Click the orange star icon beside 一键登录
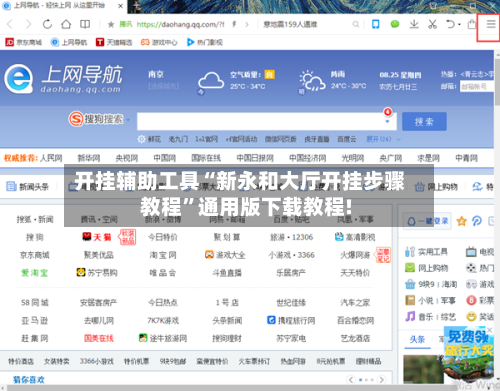 click(462, 221)
